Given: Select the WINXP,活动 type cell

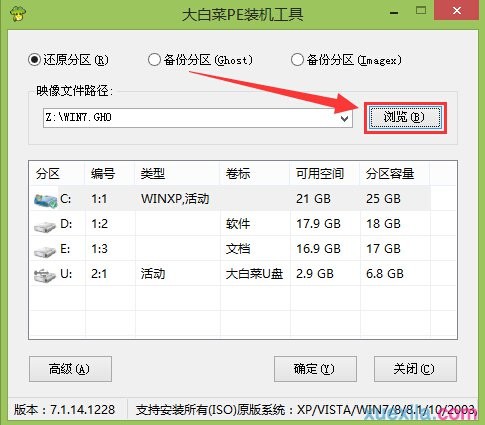Looking at the screenshot, I should (x=175, y=199).
